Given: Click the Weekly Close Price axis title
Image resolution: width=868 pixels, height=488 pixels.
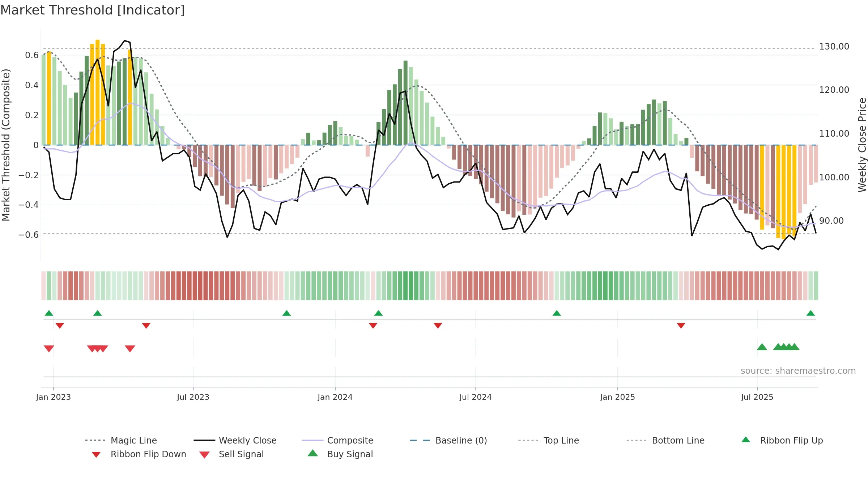Looking at the screenshot, I should coord(862,145).
